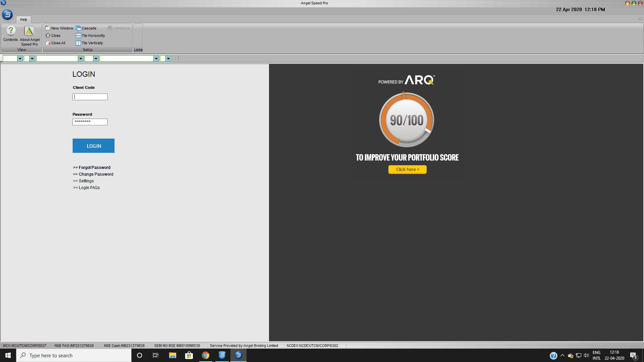Image resolution: width=644 pixels, height=362 pixels.
Task: Click the ENG INTL language indicator
Action: [x=597, y=355]
